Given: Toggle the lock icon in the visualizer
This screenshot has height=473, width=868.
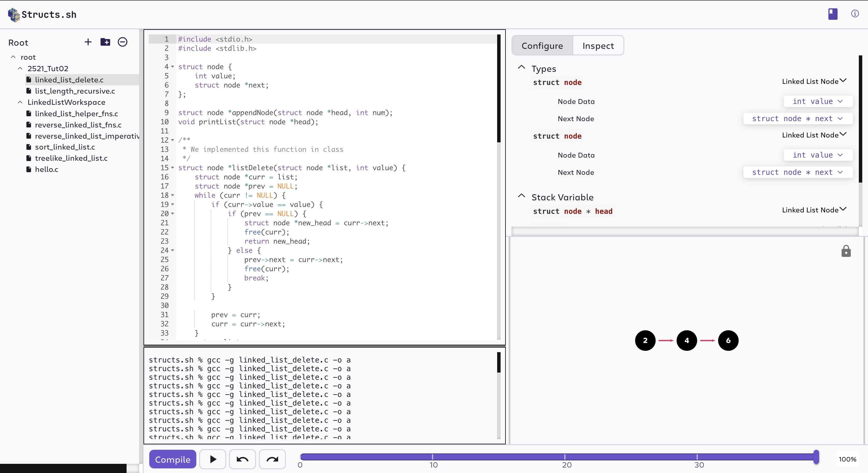Looking at the screenshot, I should (846, 251).
